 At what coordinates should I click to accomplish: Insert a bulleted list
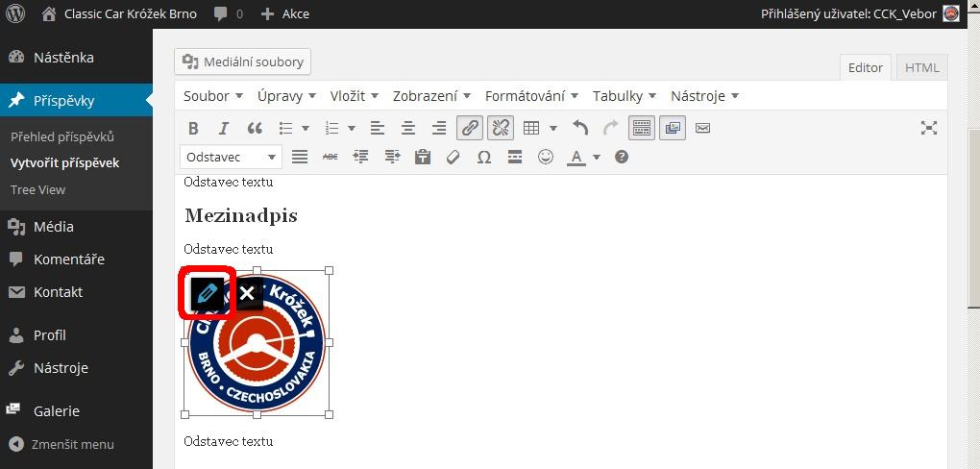(286, 128)
